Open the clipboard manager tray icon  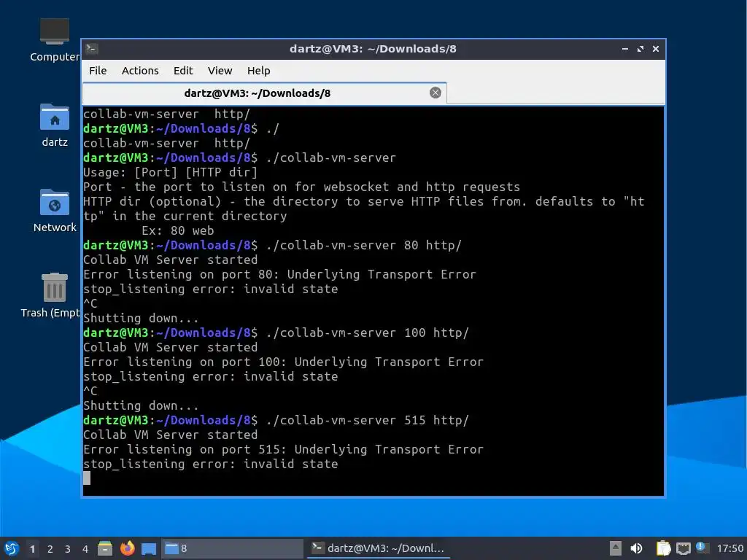tap(663, 548)
